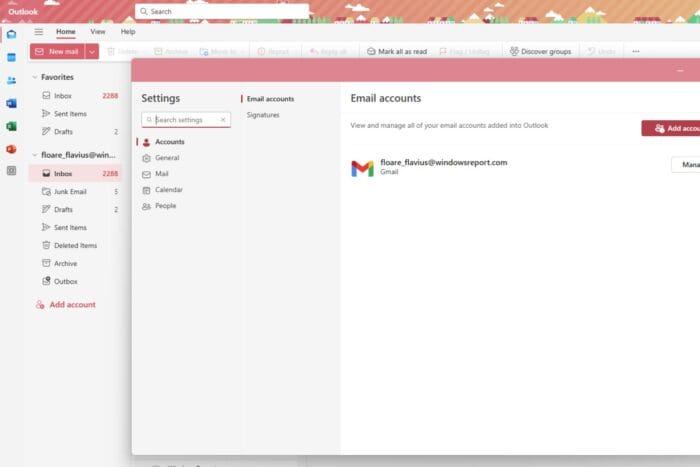This screenshot has width=700, height=467.
Task: Open the account Inbox folder
Action: pos(75,174)
